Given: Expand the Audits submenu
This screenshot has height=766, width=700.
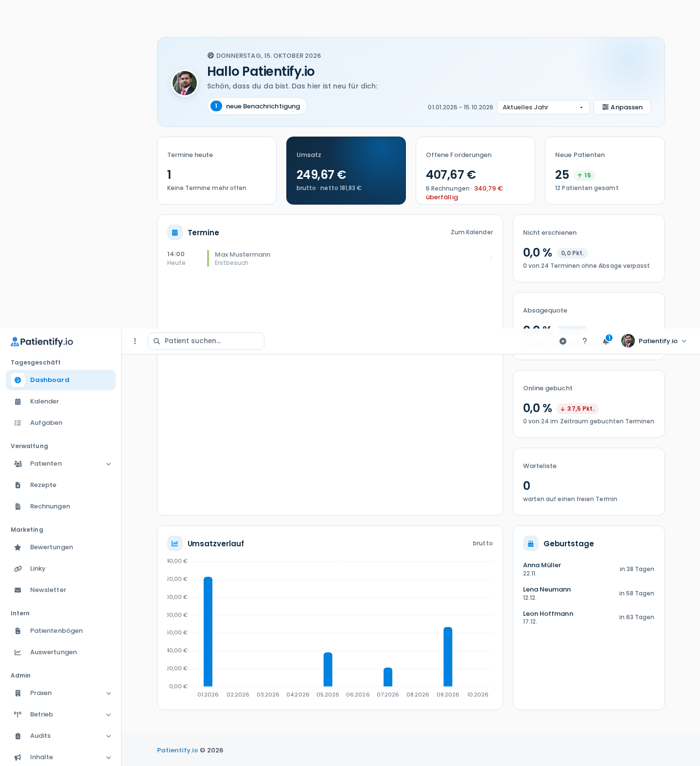Looking at the screenshot, I should point(61,736).
